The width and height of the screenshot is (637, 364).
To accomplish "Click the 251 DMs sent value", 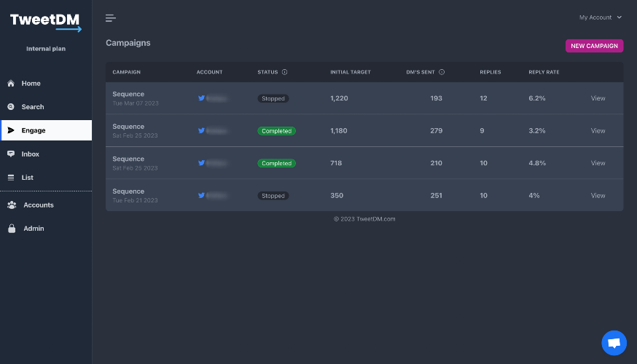I will [x=437, y=196].
